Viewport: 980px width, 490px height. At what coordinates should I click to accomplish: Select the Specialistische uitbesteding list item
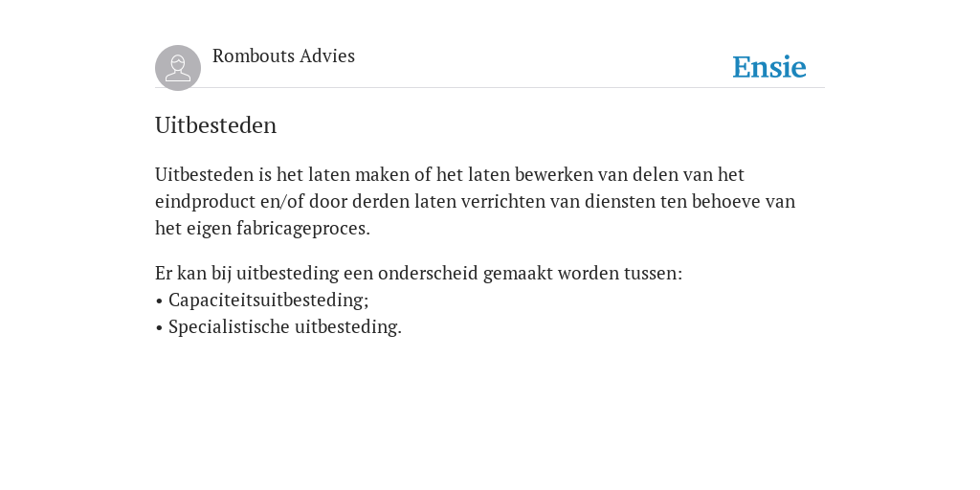pos(285,327)
